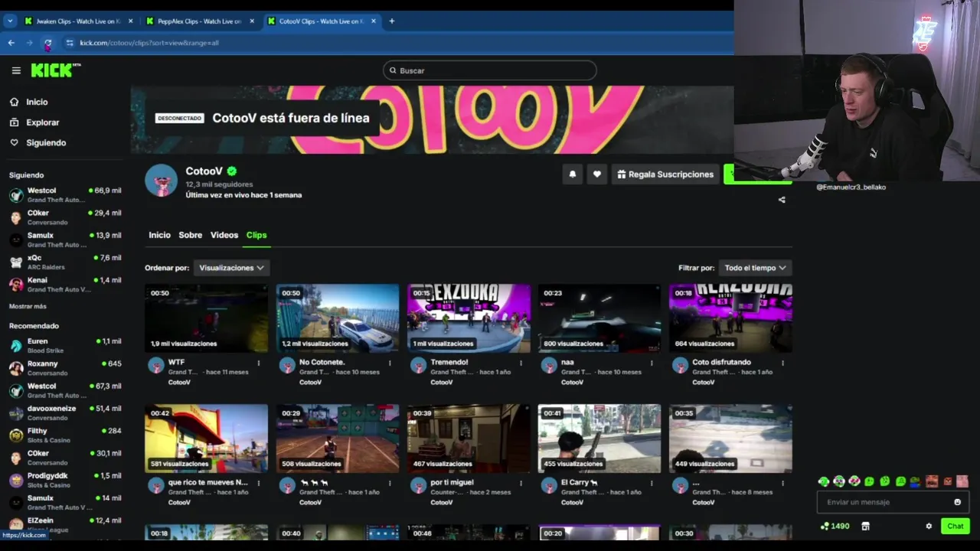The image size is (980, 551).
Task: Click site info icon in address bar
Action: [x=70, y=43]
